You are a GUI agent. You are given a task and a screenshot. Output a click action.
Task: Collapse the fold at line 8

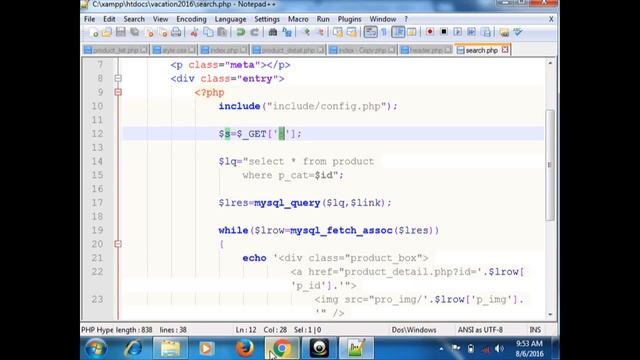click(118, 78)
